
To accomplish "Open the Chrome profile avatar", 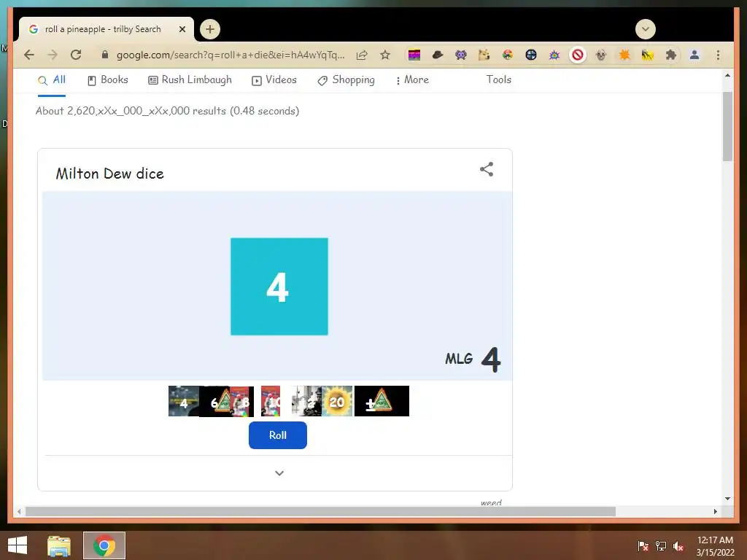I will 694,55.
